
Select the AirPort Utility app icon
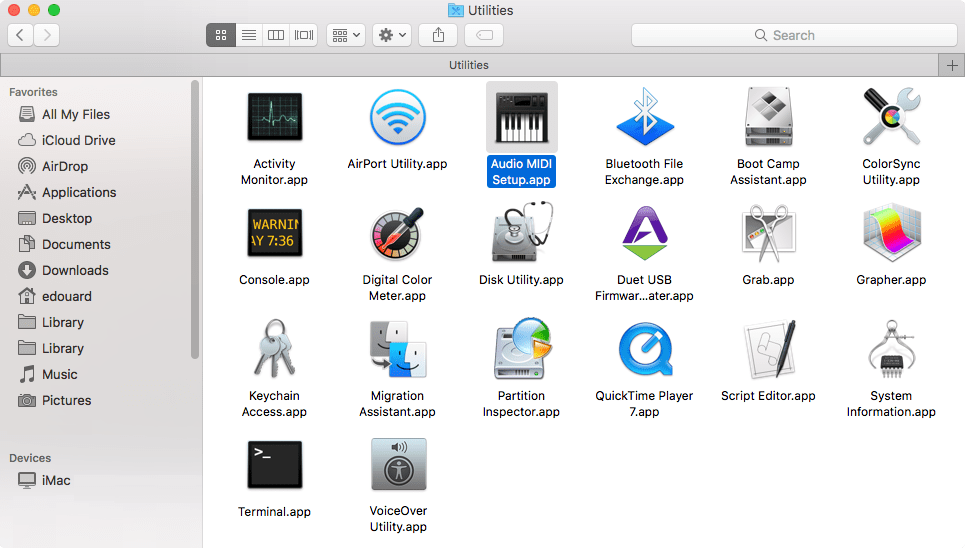[x=398, y=117]
